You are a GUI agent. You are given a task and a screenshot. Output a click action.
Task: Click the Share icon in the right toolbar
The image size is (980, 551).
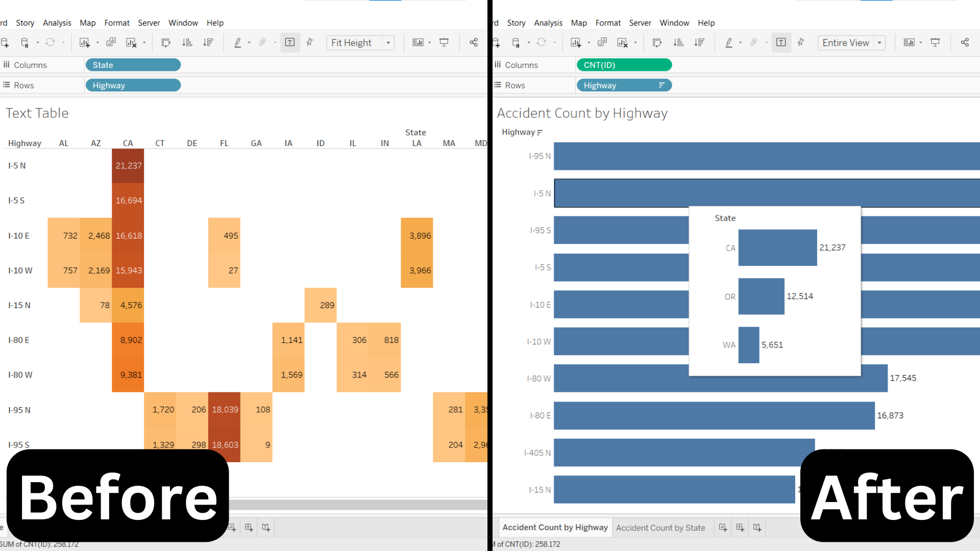point(965,43)
